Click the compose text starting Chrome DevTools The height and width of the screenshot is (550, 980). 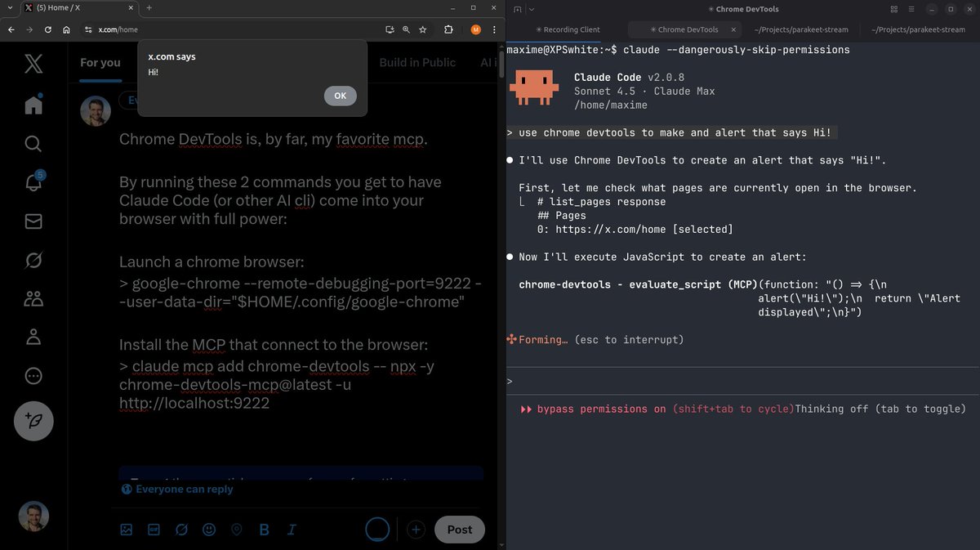pos(274,139)
